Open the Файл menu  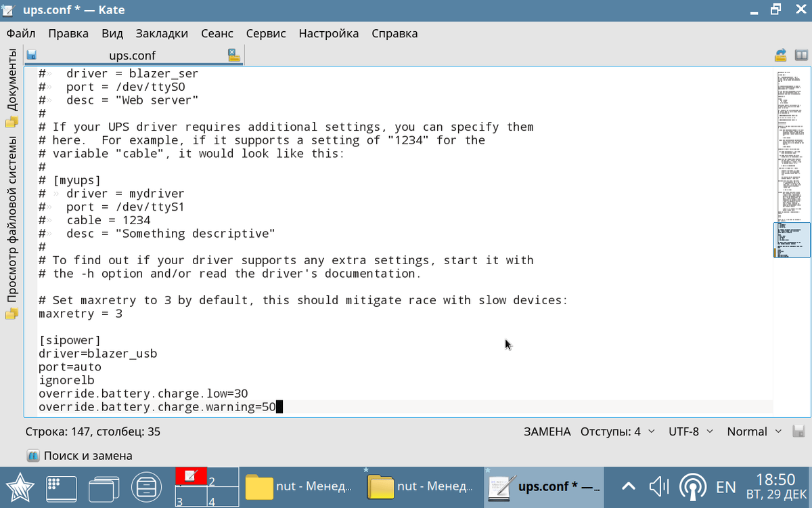(x=21, y=33)
